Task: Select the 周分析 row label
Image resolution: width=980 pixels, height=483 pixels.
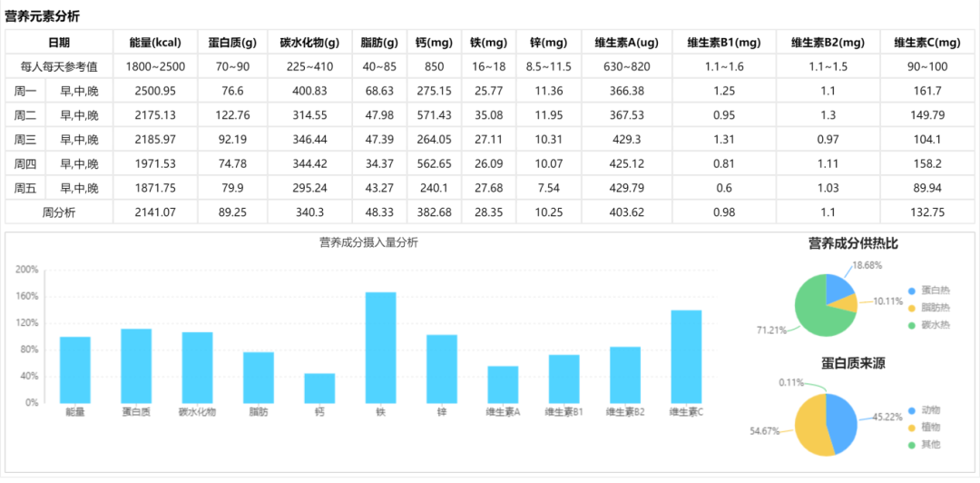Action: pyautogui.click(x=59, y=212)
